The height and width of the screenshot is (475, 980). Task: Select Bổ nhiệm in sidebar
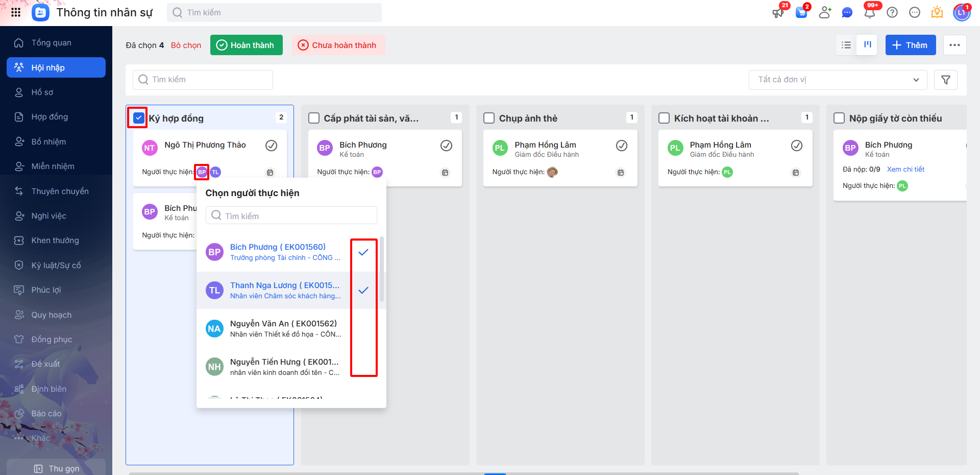[56, 142]
